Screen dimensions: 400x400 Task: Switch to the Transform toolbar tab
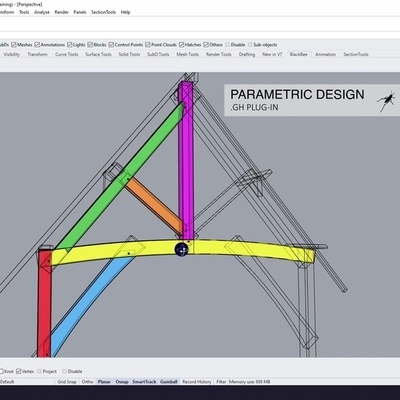pyautogui.click(x=37, y=54)
